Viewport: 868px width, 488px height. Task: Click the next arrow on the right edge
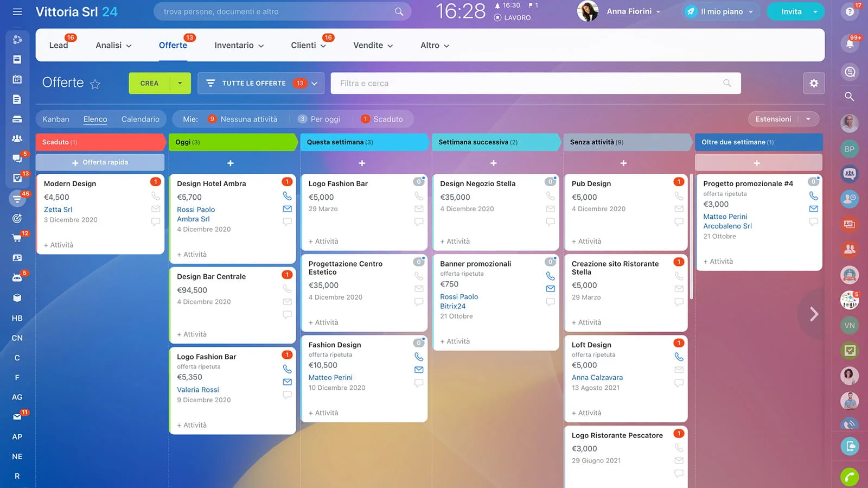click(814, 314)
